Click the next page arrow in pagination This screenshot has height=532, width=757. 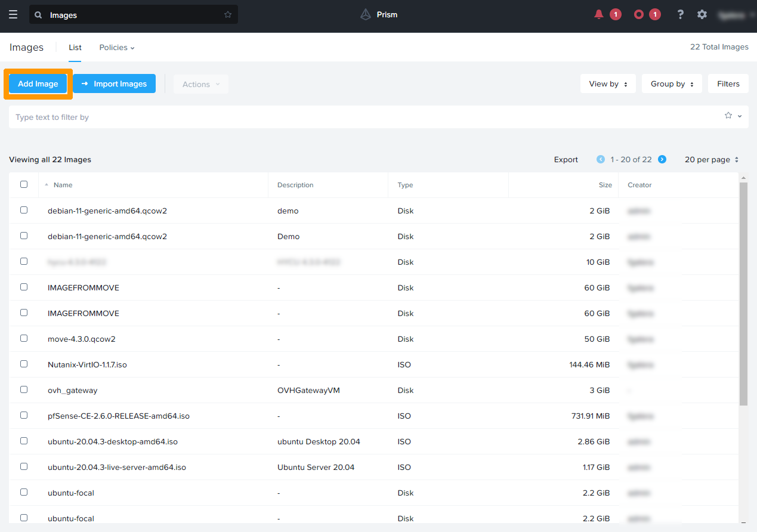(662, 159)
